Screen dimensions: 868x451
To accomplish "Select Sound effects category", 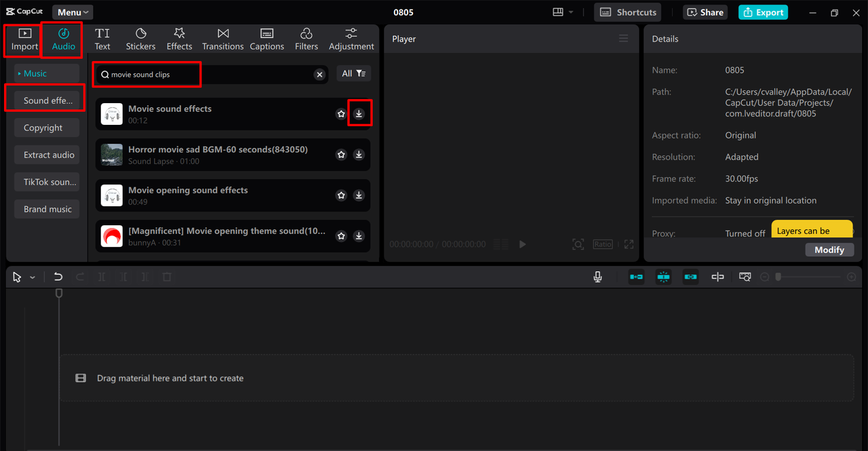I will point(47,100).
